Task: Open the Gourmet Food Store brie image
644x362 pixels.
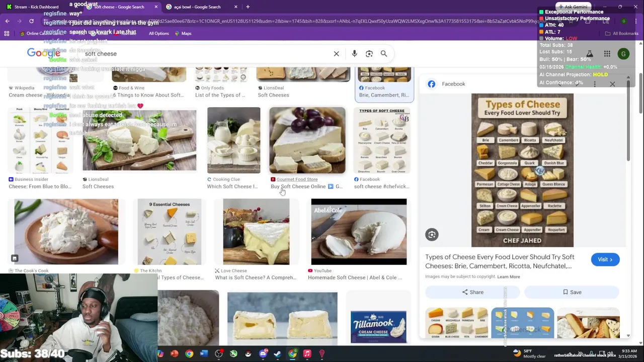Action: point(307,140)
